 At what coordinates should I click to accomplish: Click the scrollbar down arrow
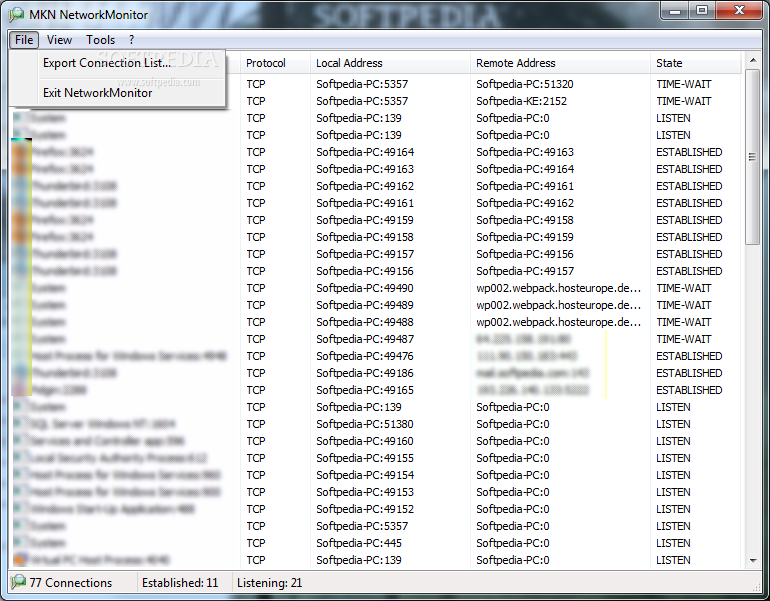pyautogui.click(x=752, y=560)
